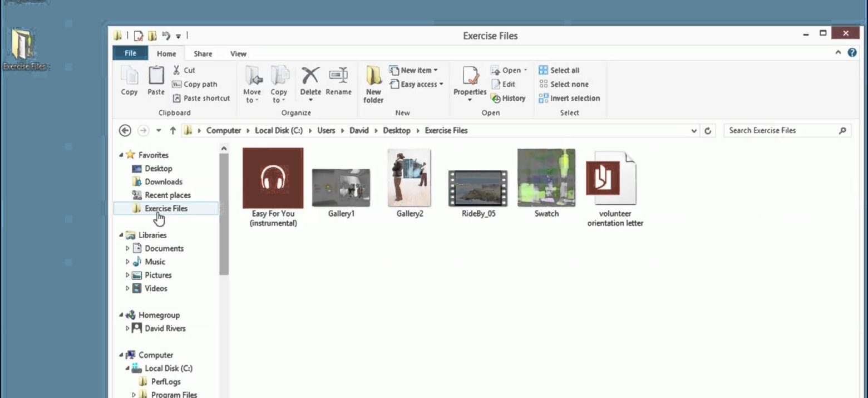Click the Delete X icon
Viewport: 868px width, 398px height.
(310, 76)
